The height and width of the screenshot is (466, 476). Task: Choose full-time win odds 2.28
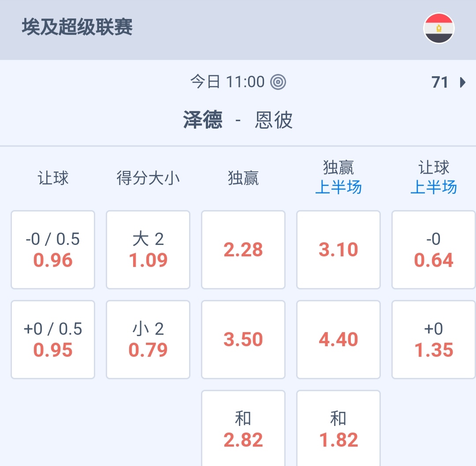[x=243, y=250]
